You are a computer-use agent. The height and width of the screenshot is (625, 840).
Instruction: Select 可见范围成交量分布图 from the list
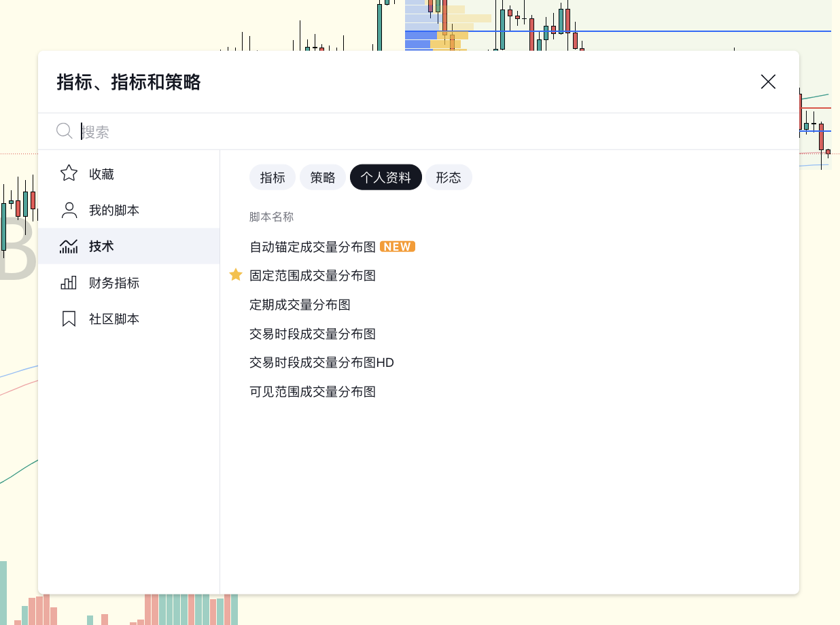click(x=312, y=391)
